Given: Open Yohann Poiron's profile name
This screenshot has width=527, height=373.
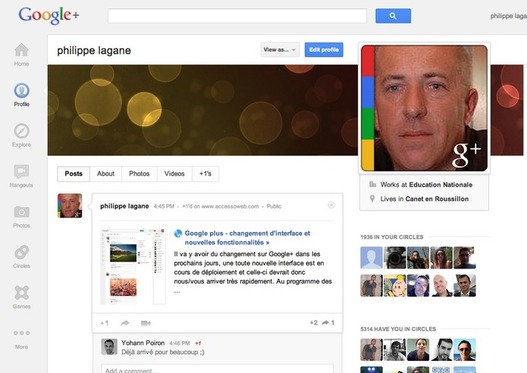Looking at the screenshot, I should click(x=143, y=343).
